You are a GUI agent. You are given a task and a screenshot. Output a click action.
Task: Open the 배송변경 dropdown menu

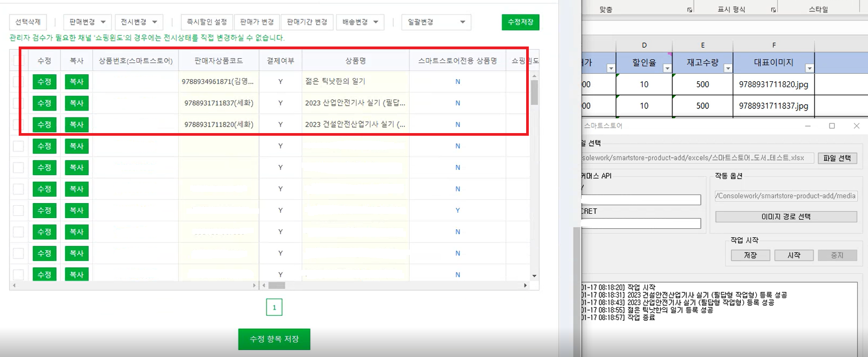[x=360, y=22]
